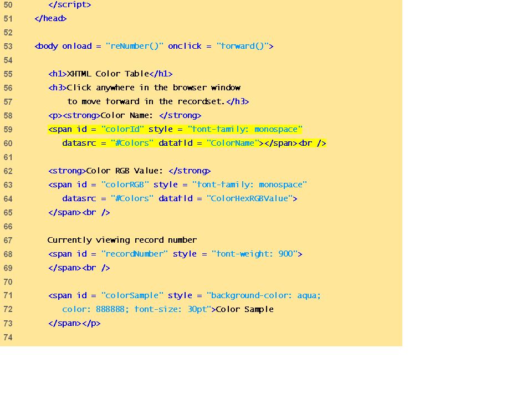The width and height of the screenshot is (532, 399).
Task: Click 'to move forward in the recordset.' text
Action: 146,101
